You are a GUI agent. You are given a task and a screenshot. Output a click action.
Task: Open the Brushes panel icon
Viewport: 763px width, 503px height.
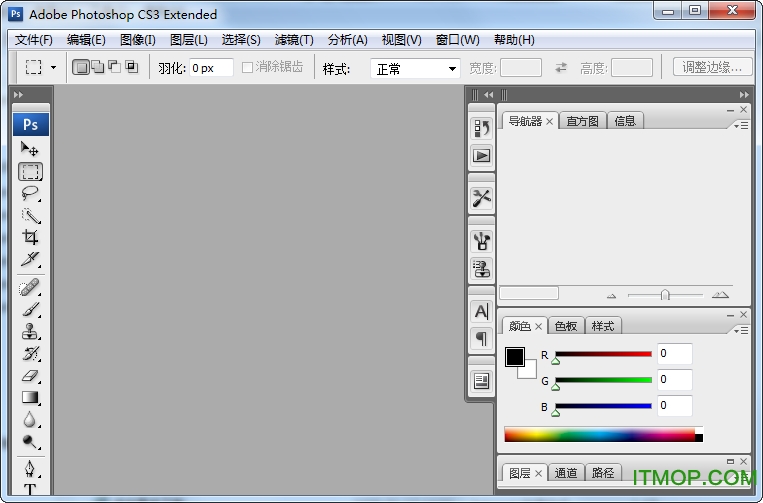[x=482, y=241]
